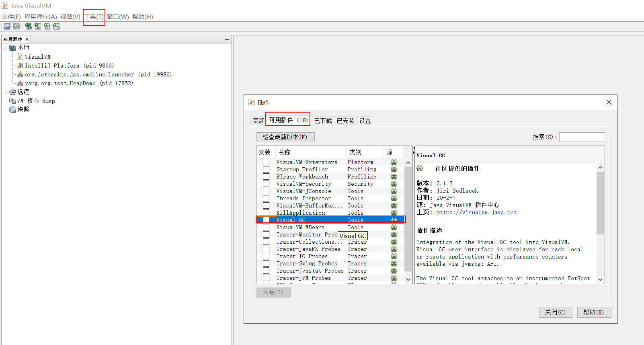Click the source icon for VisualVM-MBeans
This screenshot has width=644, height=345.
point(394,227)
